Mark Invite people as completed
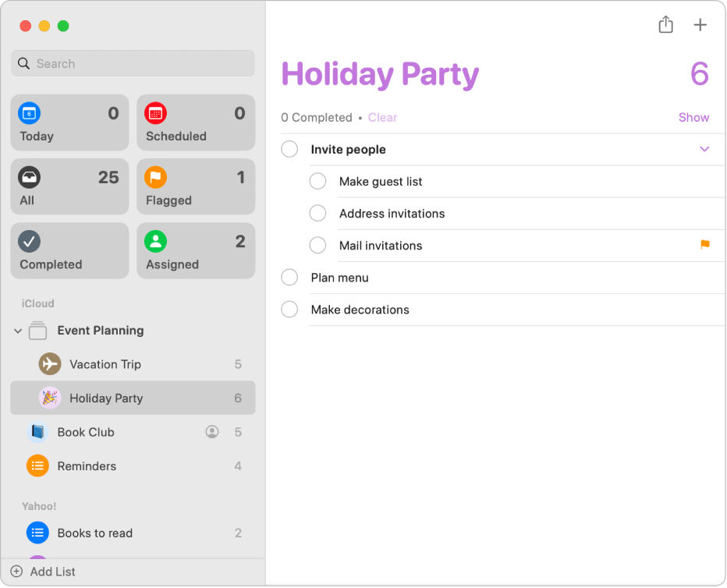727x588 pixels. [x=289, y=149]
